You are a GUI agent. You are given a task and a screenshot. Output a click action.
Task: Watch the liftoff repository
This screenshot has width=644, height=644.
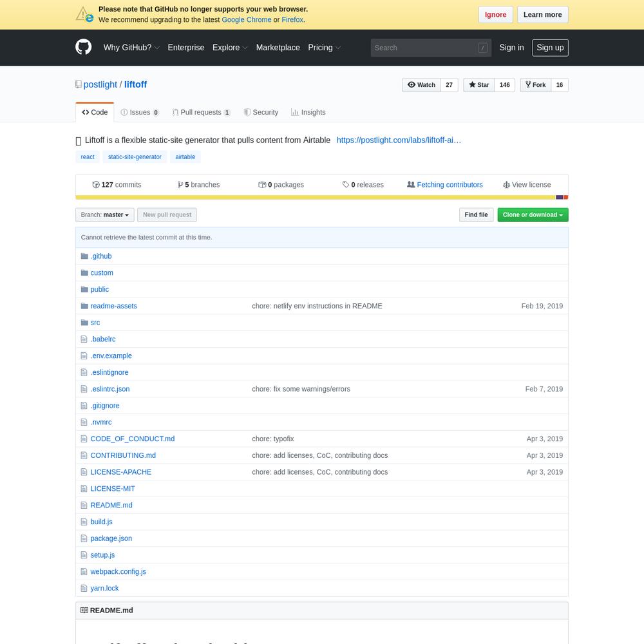[421, 85]
